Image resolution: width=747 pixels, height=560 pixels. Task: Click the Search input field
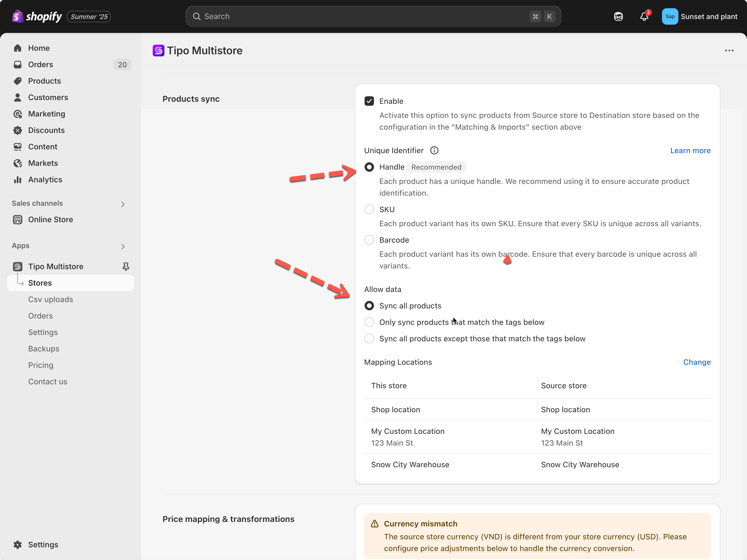[x=365, y=16]
